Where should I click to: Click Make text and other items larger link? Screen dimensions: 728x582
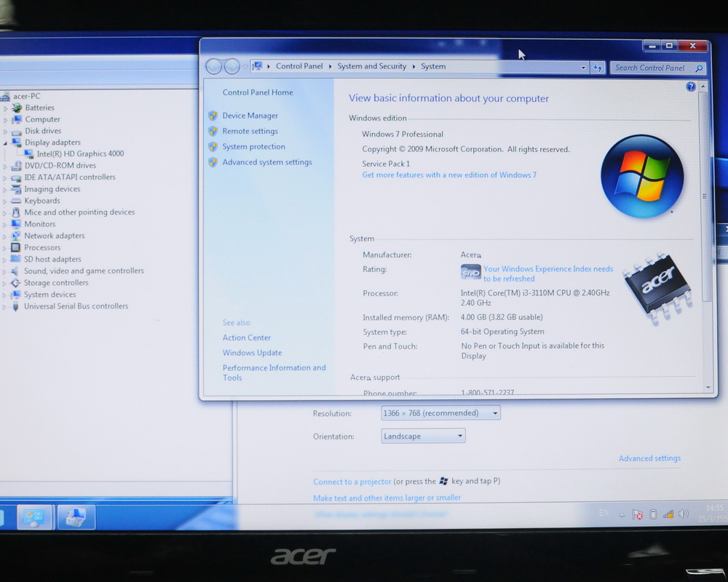[x=387, y=498]
